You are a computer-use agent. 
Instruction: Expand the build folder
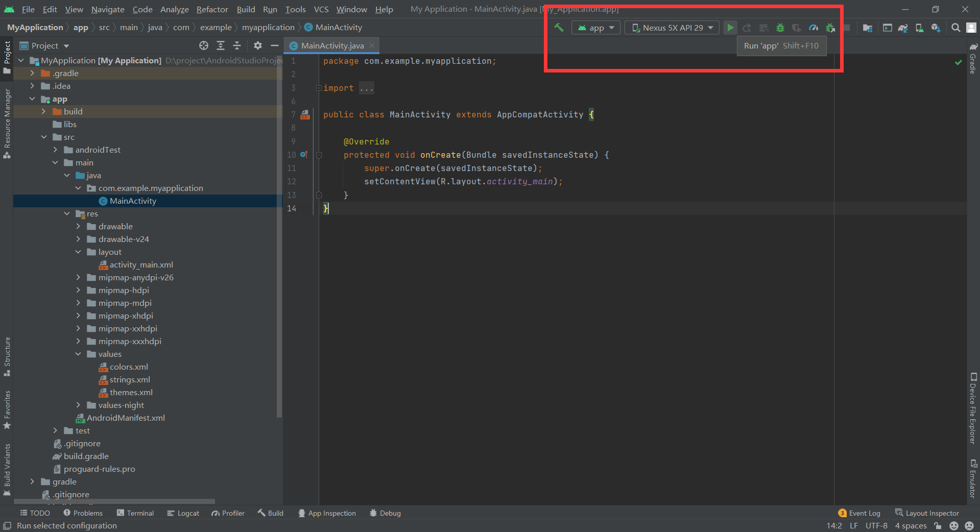[x=43, y=111]
